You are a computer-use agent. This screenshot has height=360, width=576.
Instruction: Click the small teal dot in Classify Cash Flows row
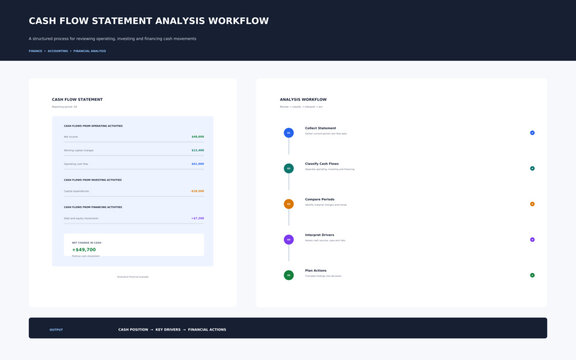click(x=532, y=168)
